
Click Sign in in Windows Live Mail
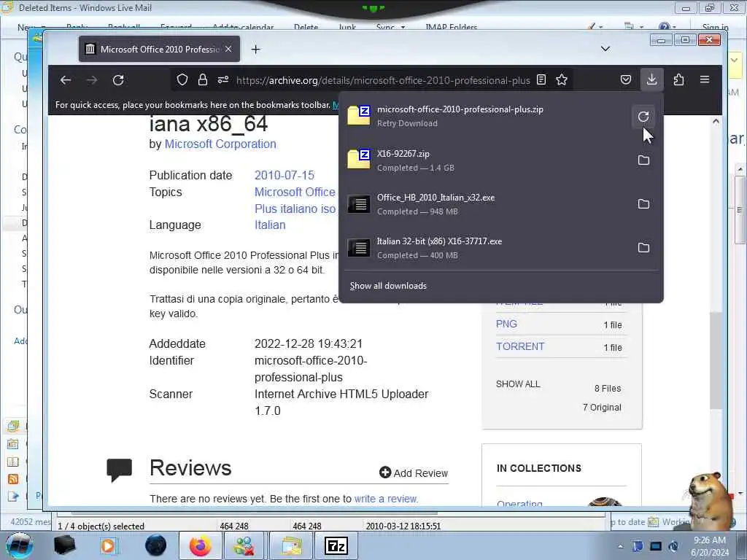tap(715, 27)
